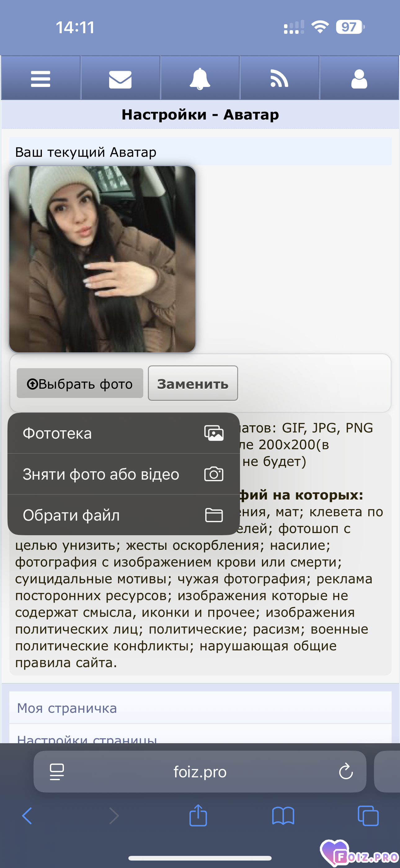
Task: Click the Выбрать фото button
Action: click(80, 383)
